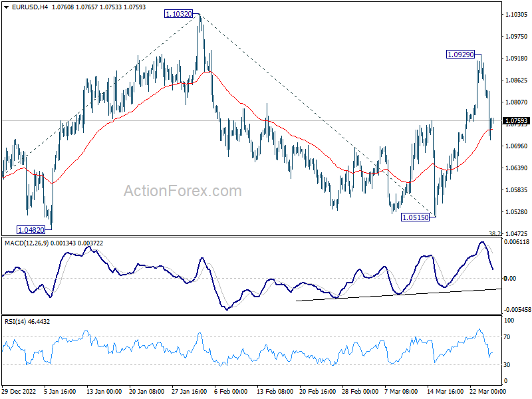Select the 1.10320 price high label
The height and width of the screenshot is (399, 532).
pos(178,14)
